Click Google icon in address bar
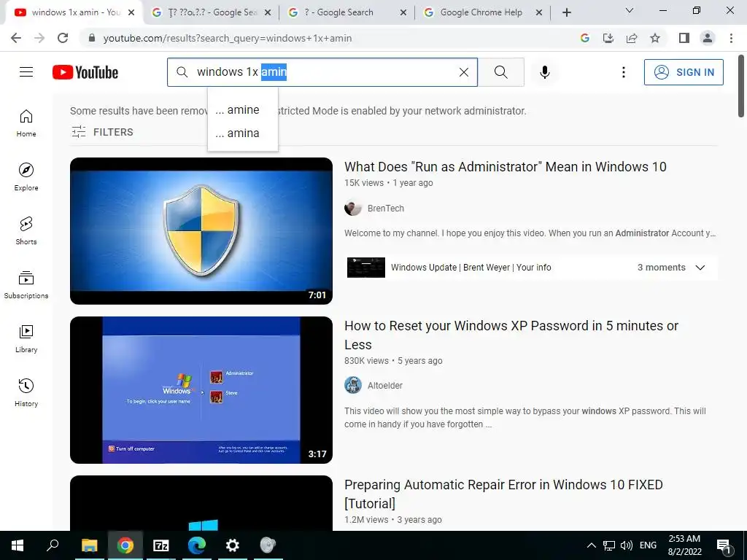 point(585,38)
